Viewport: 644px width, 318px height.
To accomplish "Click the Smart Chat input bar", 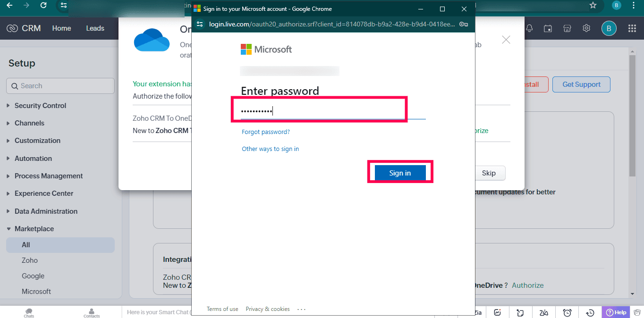I will tap(158, 312).
